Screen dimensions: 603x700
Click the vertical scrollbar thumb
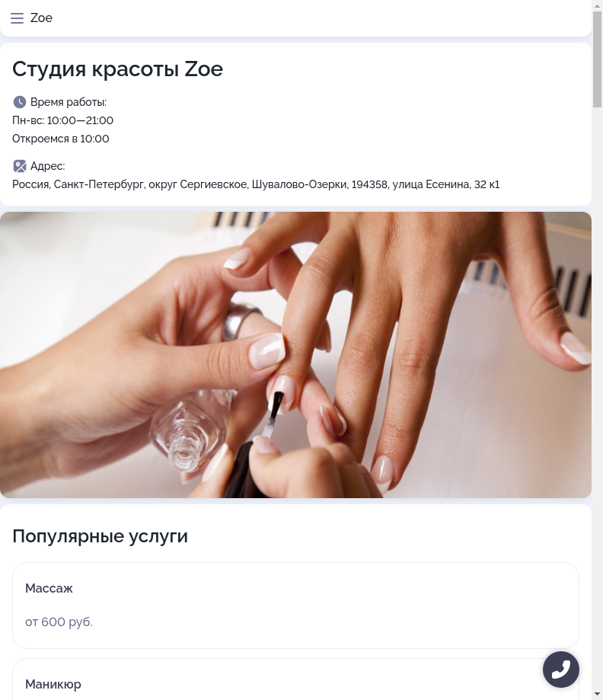(597, 59)
